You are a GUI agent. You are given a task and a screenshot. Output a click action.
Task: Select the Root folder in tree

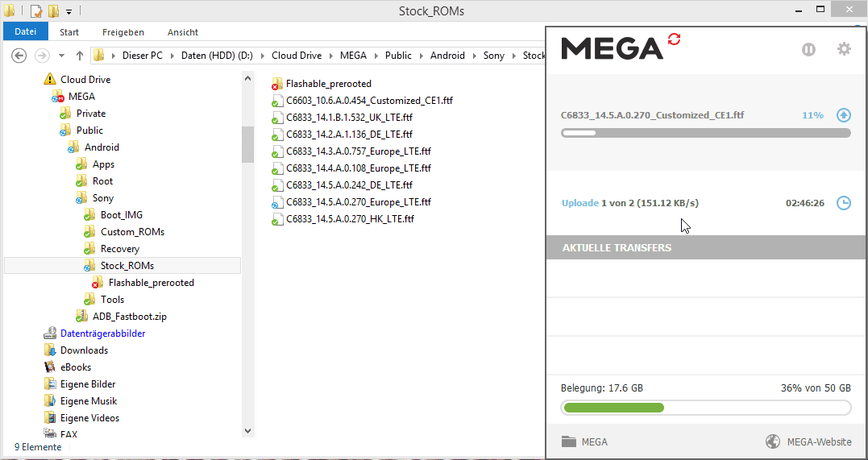pos(102,181)
